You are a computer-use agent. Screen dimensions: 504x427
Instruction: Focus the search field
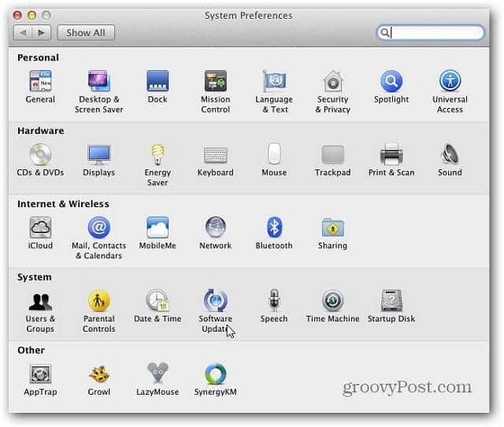click(x=431, y=32)
